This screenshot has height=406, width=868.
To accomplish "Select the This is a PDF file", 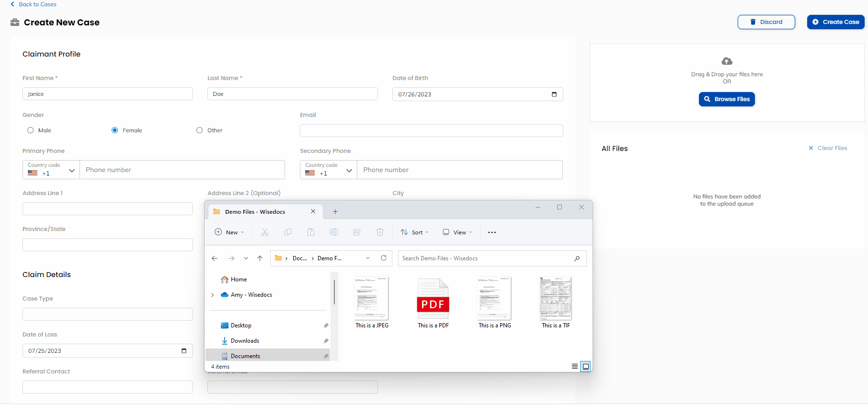I will click(x=433, y=303).
